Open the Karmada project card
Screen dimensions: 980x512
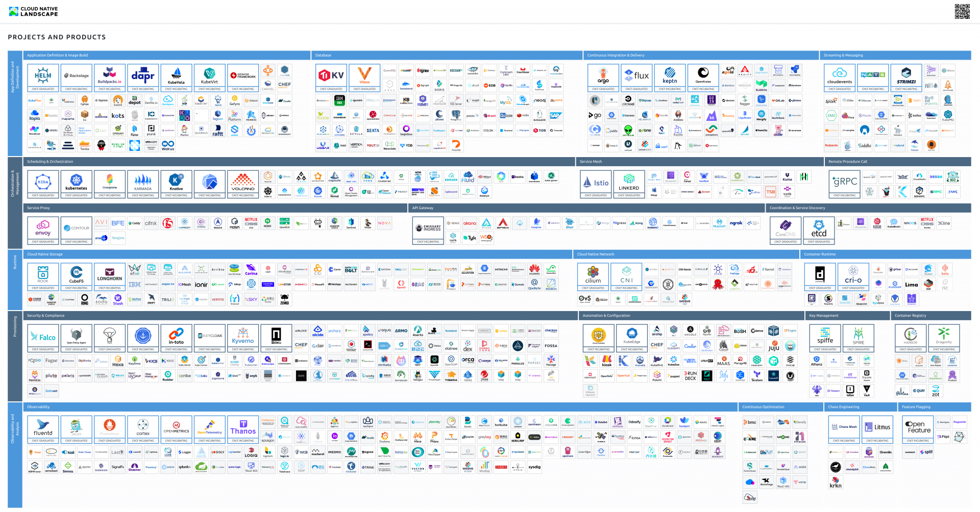tap(143, 184)
